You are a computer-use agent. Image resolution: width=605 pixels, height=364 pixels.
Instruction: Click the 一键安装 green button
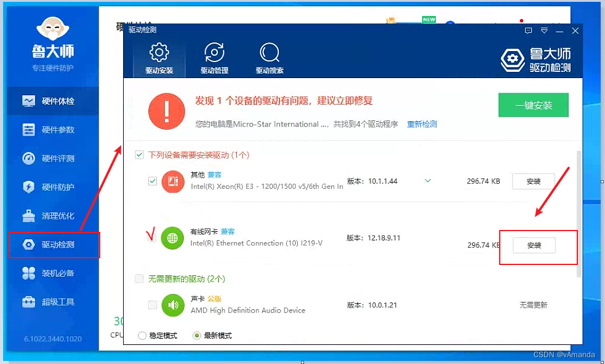533,105
